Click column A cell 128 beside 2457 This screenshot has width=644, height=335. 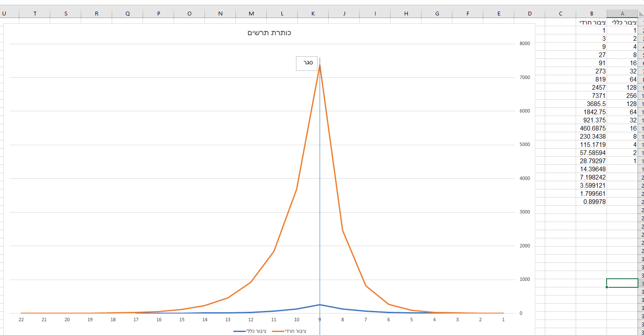tap(623, 88)
